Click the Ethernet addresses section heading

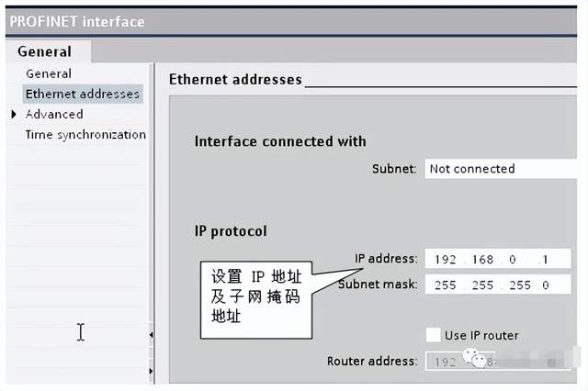pos(235,80)
